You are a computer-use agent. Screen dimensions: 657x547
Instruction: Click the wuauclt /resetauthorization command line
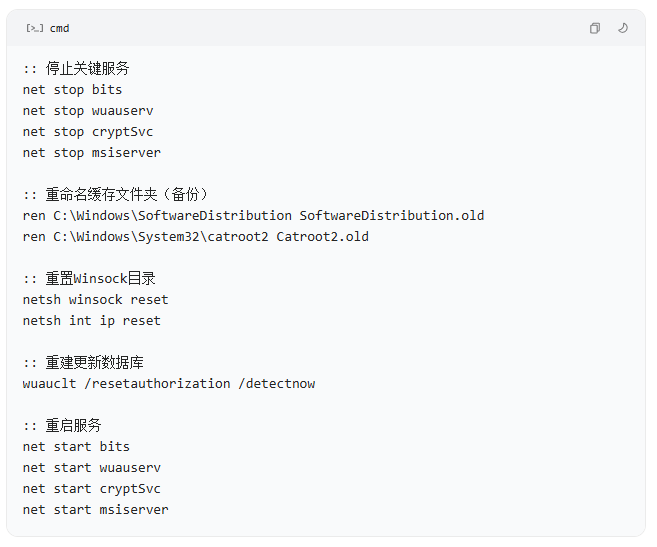pos(169,384)
